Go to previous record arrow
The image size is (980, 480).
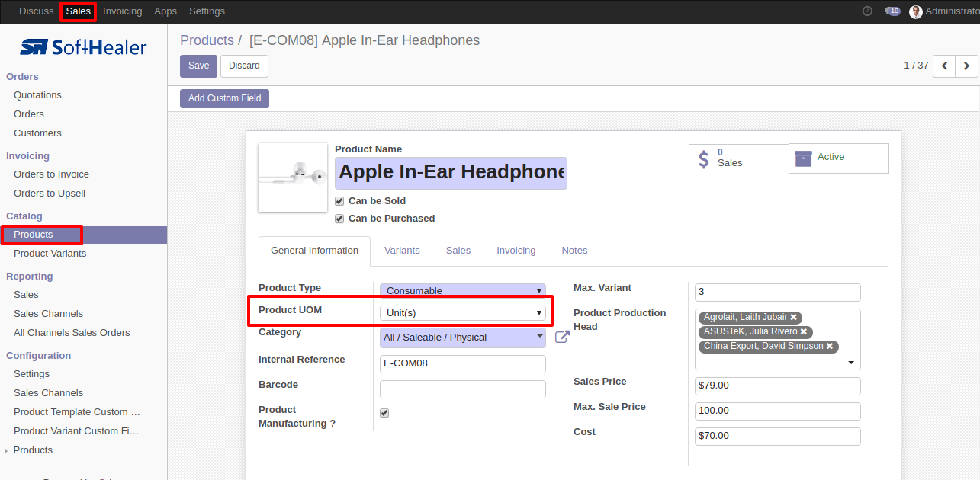coord(944,66)
